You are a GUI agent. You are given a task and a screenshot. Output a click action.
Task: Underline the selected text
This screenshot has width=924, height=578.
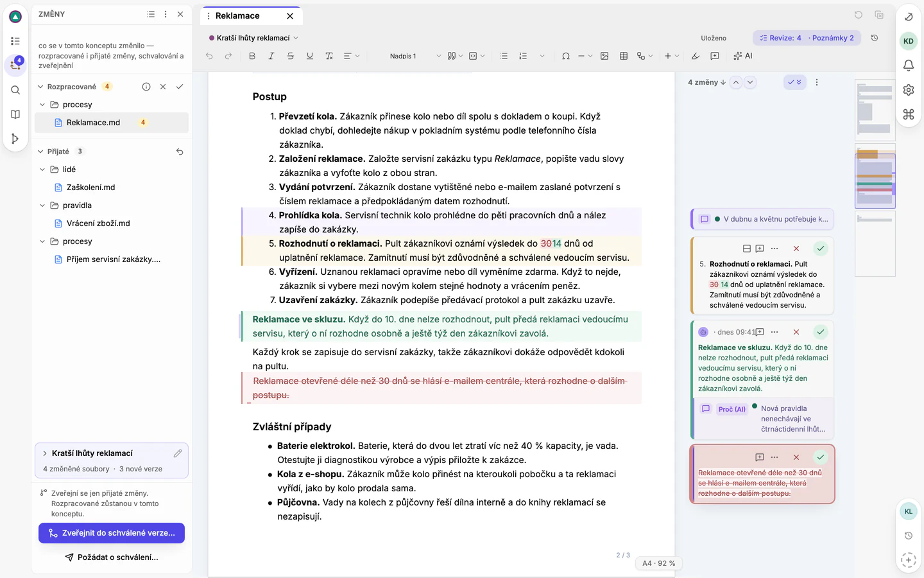tap(310, 56)
